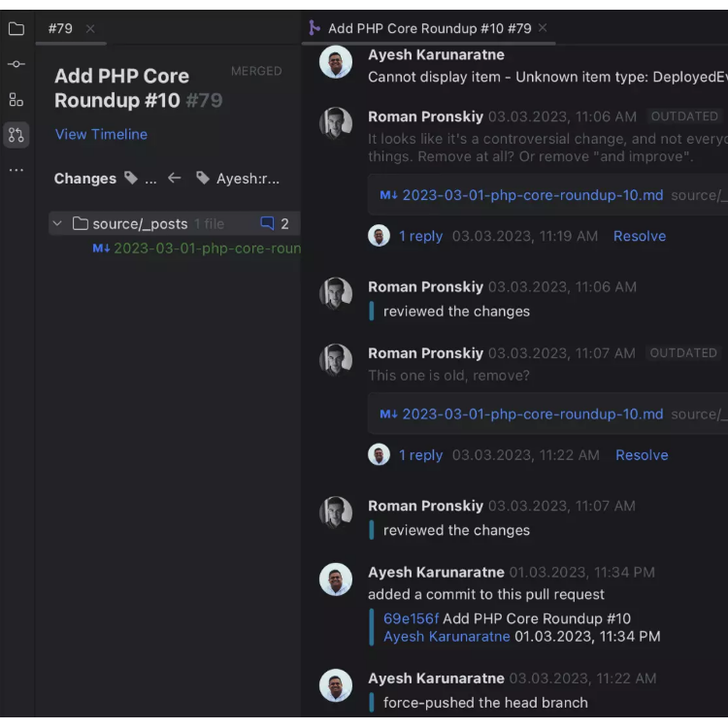Select the #79 tab in left panel
Image resolution: width=728 pixels, height=728 pixels.
pyautogui.click(x=60, y=29)
